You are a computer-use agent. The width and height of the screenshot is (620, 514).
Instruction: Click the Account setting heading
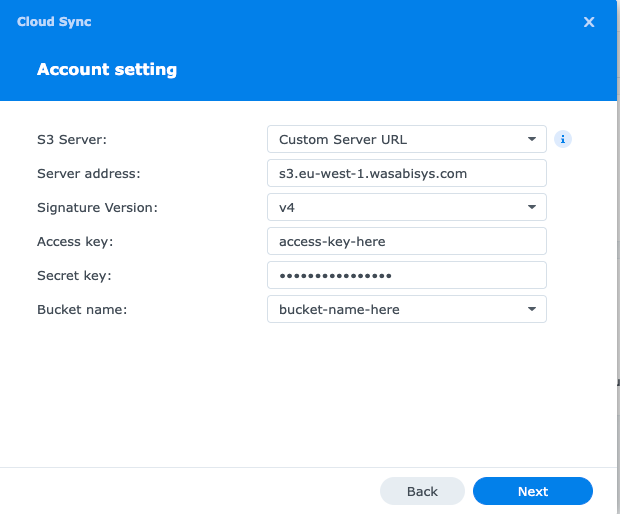[x=107, y=70]
